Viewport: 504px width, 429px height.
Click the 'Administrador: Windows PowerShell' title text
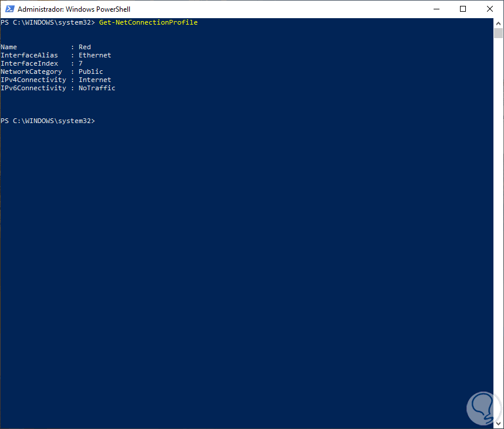click(x=74, y=9)
